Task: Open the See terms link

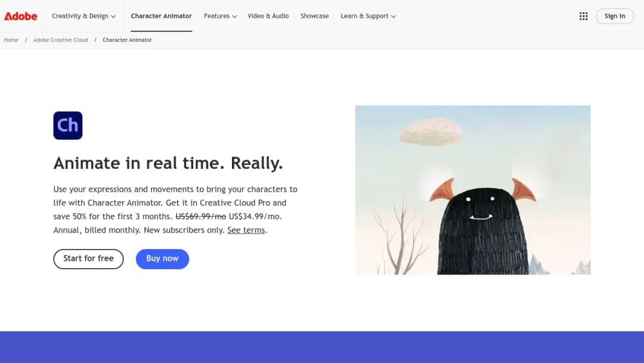Action: (246, 230)
